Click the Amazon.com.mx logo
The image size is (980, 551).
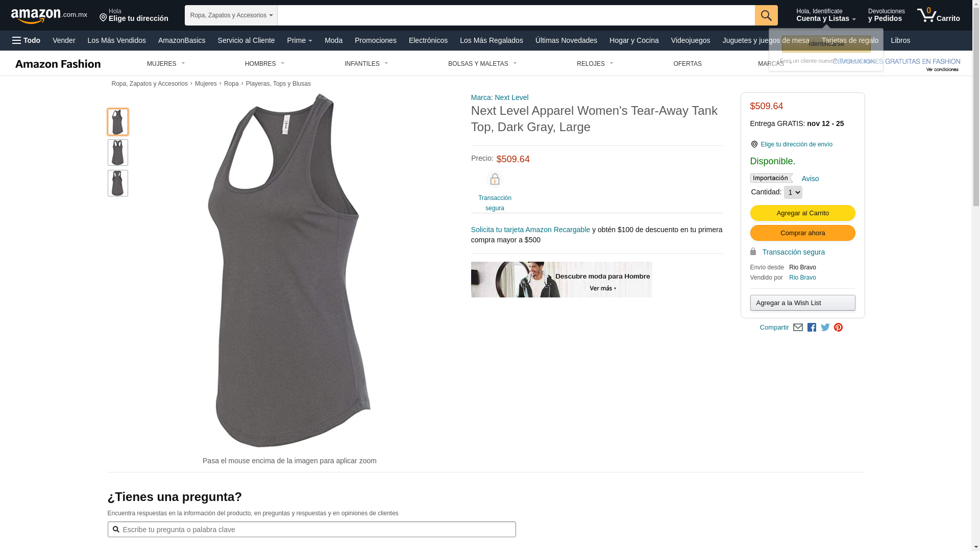[49, 16]
